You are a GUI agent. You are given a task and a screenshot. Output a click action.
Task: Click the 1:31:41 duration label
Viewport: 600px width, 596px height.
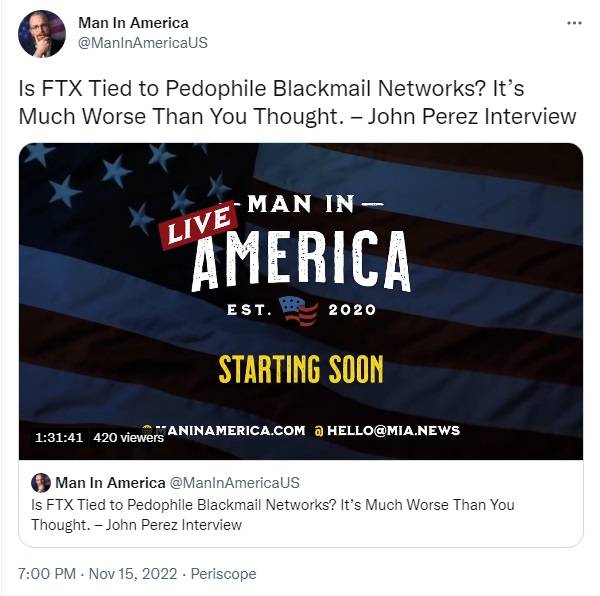coord(59,437)
